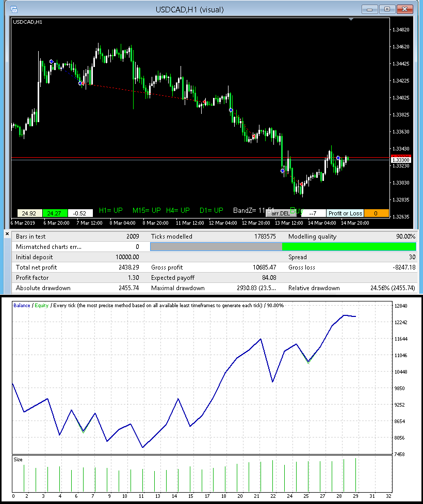
Task: Click the M15= UP trend label
Action: coord(147,210)
